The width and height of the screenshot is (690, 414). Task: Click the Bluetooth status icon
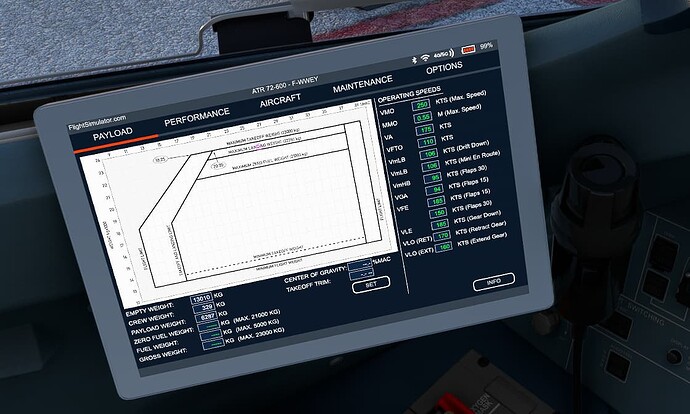tap(414, 60)
